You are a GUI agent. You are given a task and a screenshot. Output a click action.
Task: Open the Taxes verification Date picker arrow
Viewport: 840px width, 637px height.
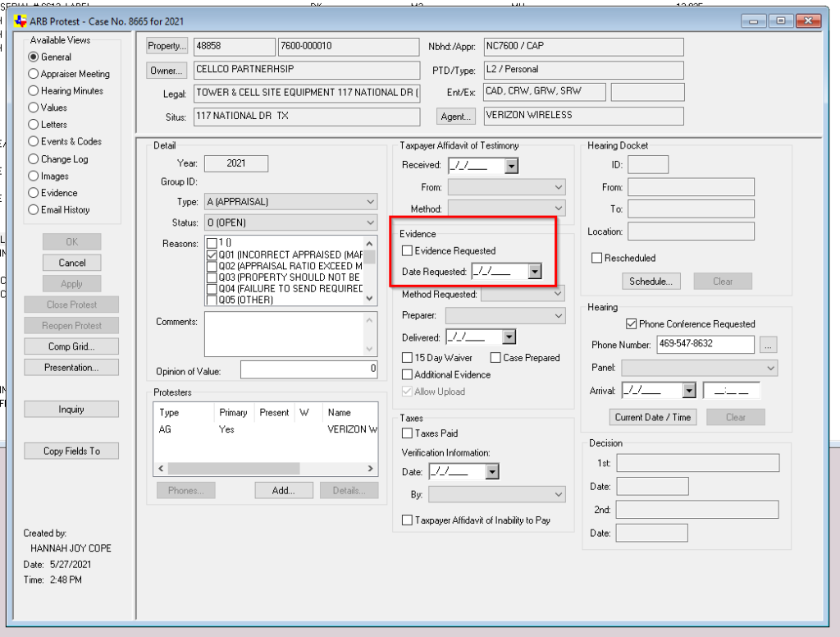[x=492, y=472]
